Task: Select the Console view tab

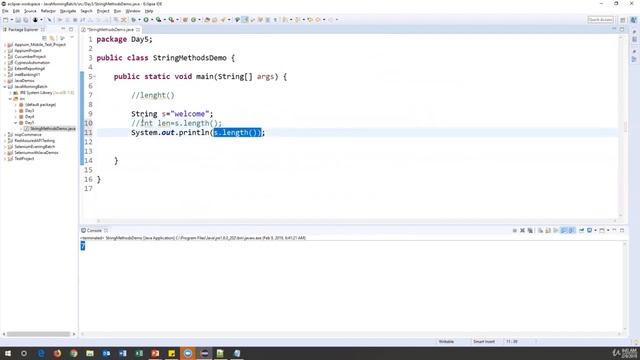Action: (94, 231)
